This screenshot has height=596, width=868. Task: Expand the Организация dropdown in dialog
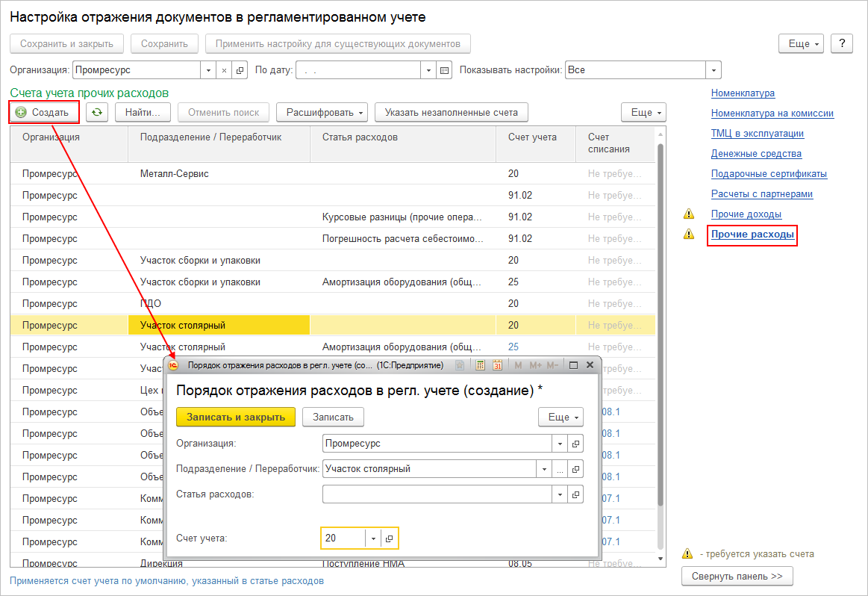561,444
